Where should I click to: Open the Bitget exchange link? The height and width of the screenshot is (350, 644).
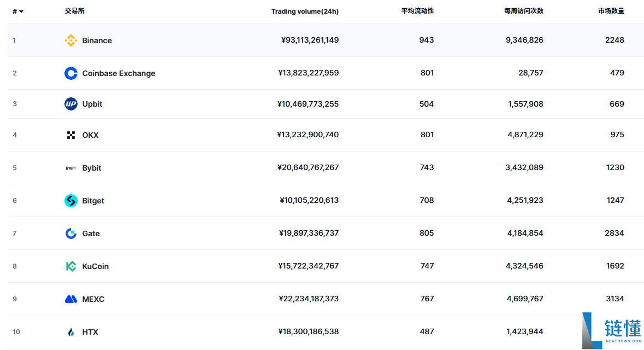click(93, 201)
